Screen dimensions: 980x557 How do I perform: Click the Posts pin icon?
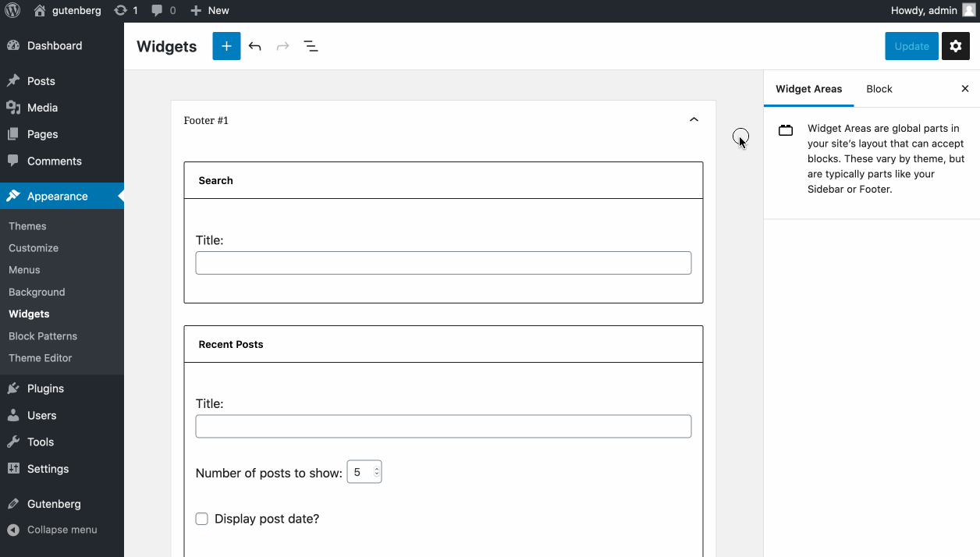pyautogui.click(x=13, y=81)
